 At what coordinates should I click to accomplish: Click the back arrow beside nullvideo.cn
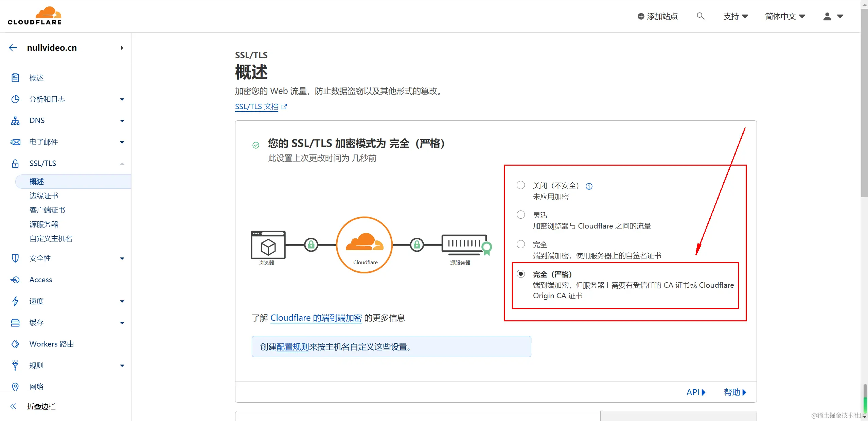[x=13, y=48]
